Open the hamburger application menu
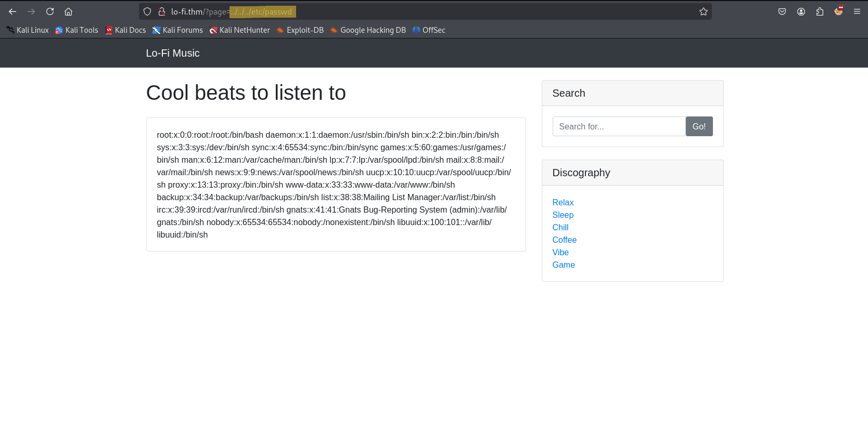This screenshot has width=868, height=445. tap(857, 11)
